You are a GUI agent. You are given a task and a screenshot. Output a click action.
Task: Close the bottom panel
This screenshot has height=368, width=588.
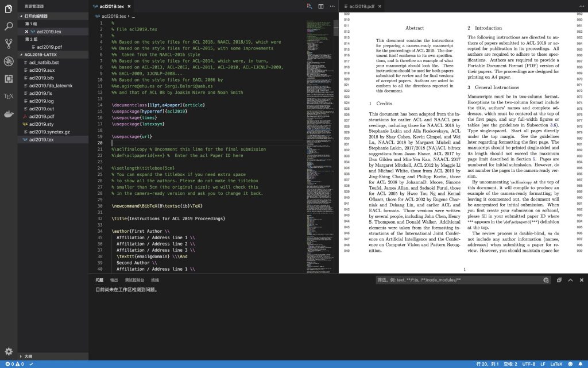[x=582, y=280]
